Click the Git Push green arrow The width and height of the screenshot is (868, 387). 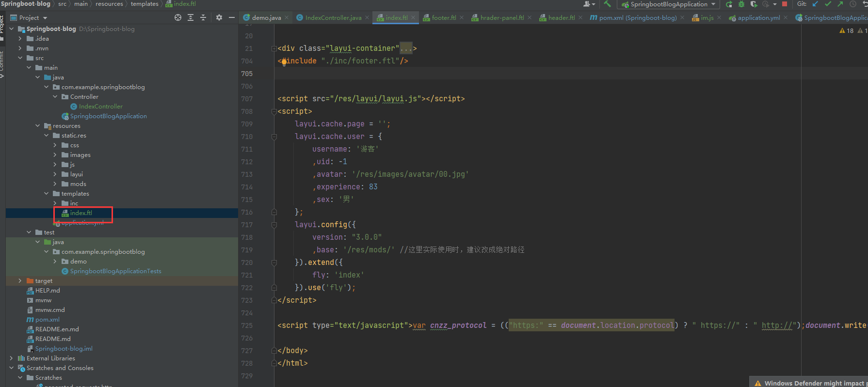840,4
